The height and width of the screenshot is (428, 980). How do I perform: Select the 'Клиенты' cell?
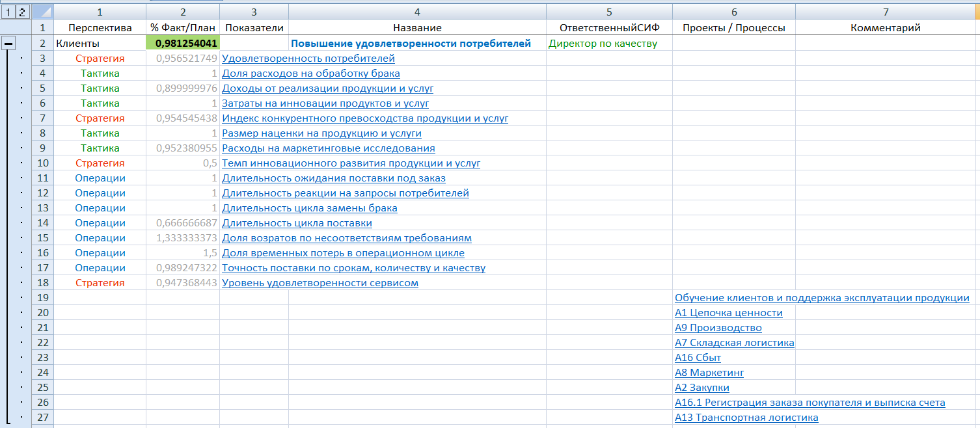click(x=78, y=44)
